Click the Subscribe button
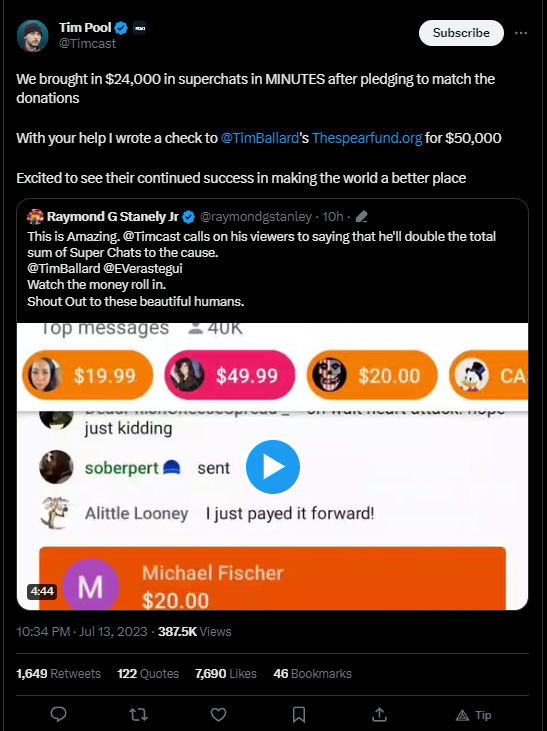The width and height of the screenshot is (547, 731). (461, 33)
